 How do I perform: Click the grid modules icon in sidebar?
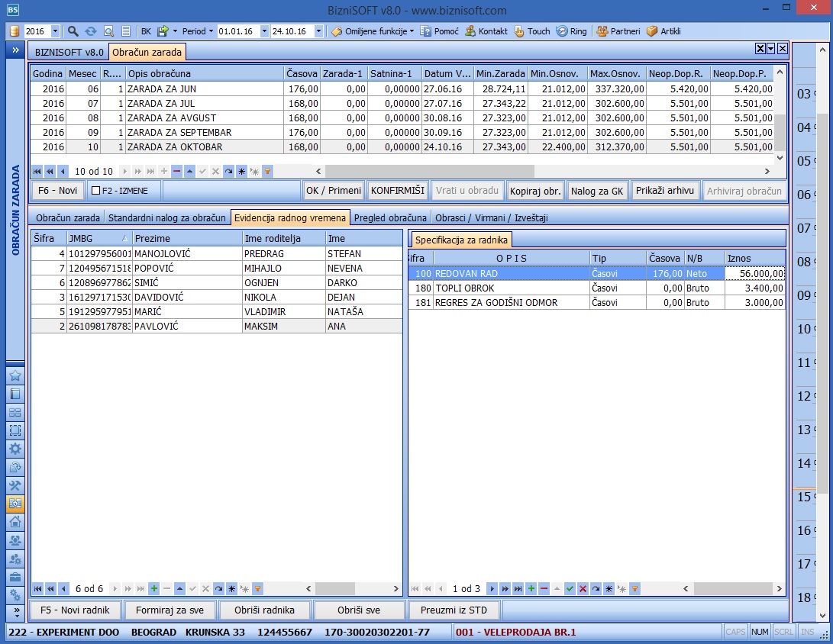pos(15,413)
